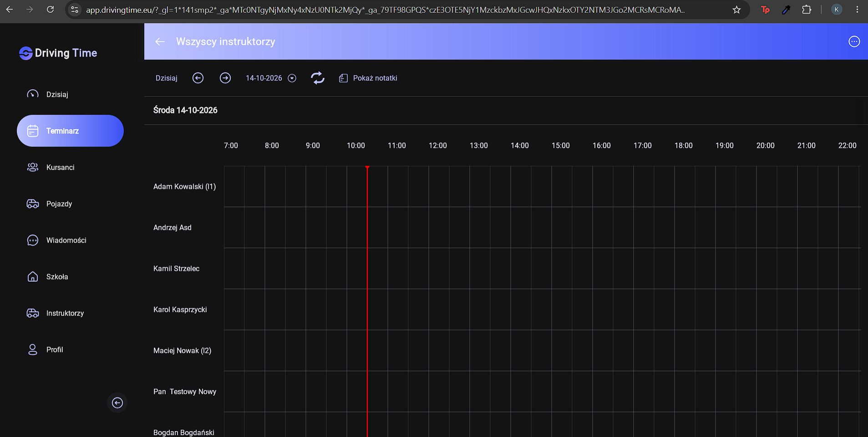Click the Wszyscy instruktorzy page title

pyautogui.click(x=225, y=41)
